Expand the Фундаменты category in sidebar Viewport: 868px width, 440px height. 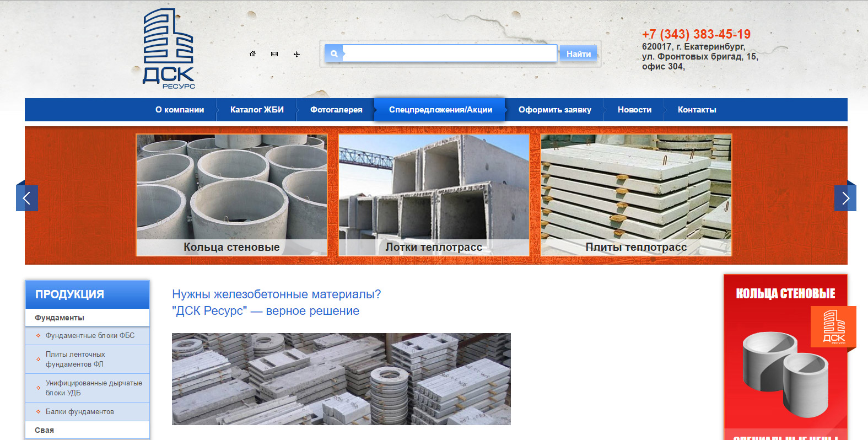[60, 318]
